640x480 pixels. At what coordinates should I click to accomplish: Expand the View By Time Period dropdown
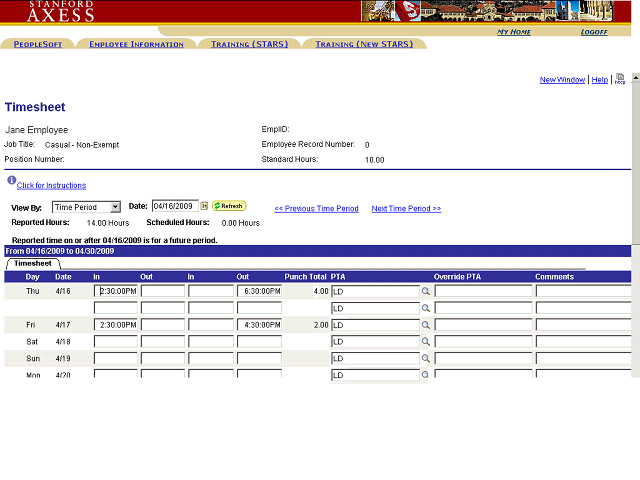pos(115,207)
